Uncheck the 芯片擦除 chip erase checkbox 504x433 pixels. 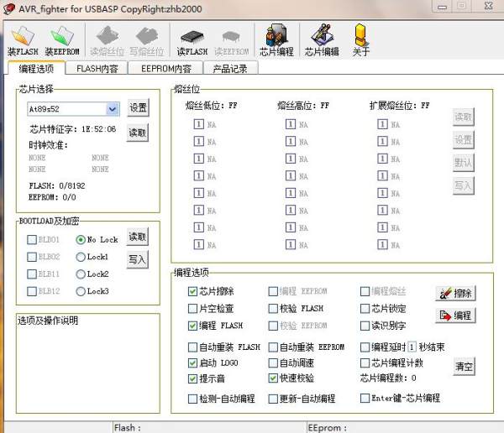(x=193, y=291)
